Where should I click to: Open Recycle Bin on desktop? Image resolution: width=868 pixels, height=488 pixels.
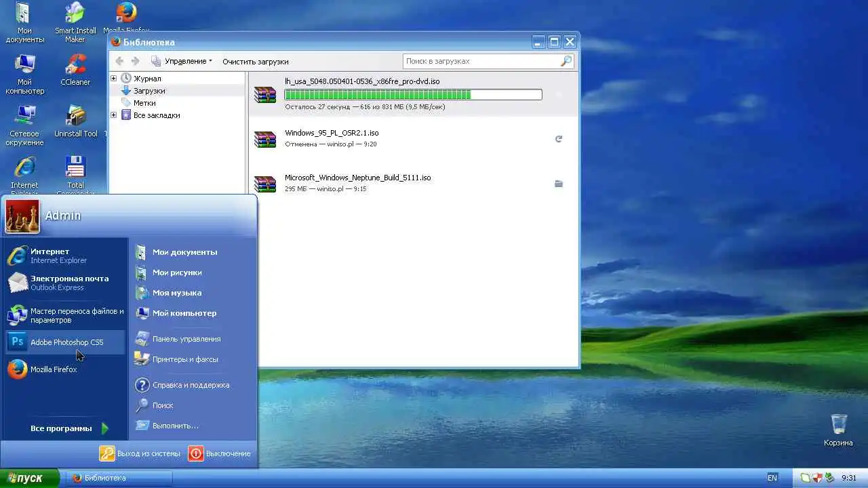pyautogui.click(x=839, y=430)
